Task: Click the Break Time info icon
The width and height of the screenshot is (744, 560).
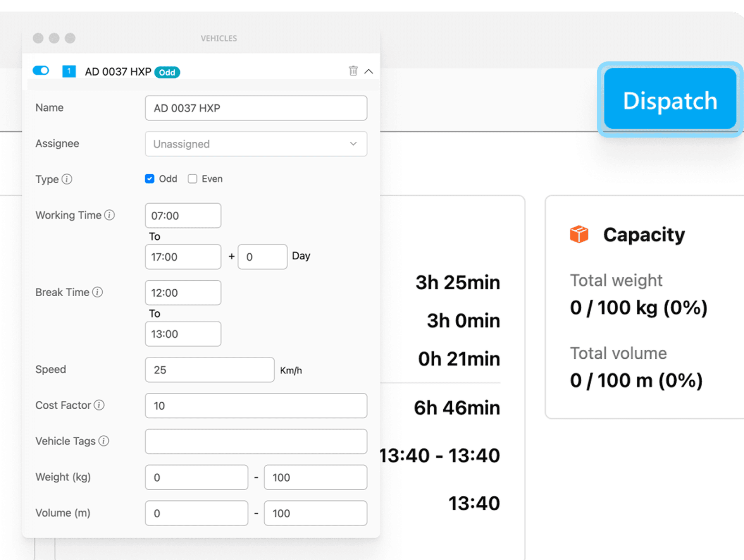Action: tap(97, 292)
